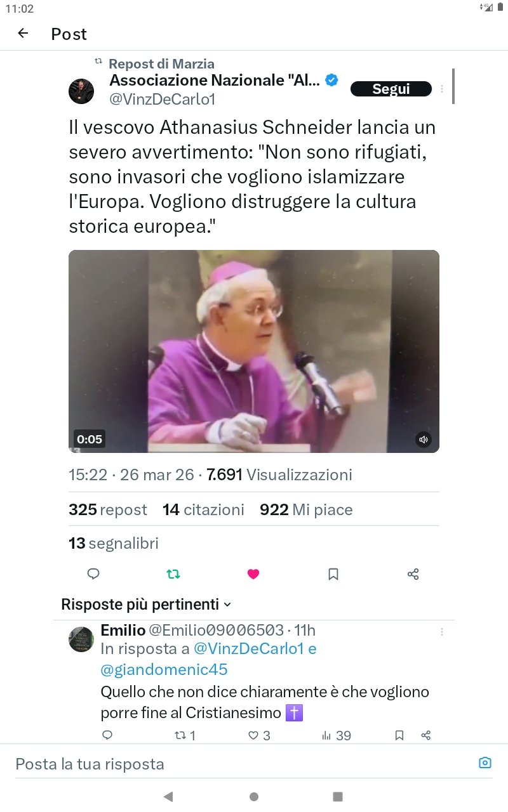
Task: Unmute the video with the speaker icon
Action: click(424, 439)
